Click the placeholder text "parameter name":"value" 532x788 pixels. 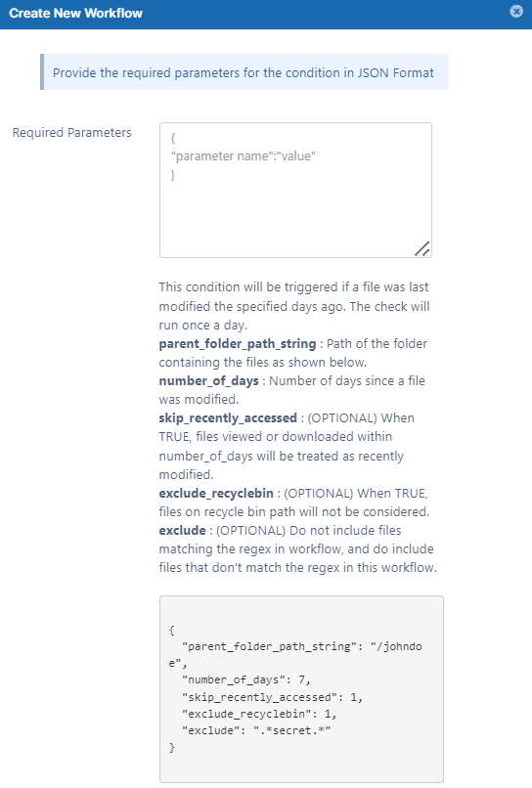(x=244, y=156)
